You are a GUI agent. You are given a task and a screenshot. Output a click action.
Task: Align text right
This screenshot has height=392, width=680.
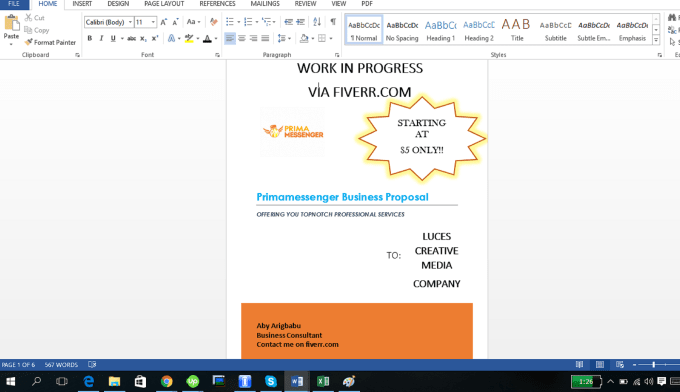coord(253,39)
